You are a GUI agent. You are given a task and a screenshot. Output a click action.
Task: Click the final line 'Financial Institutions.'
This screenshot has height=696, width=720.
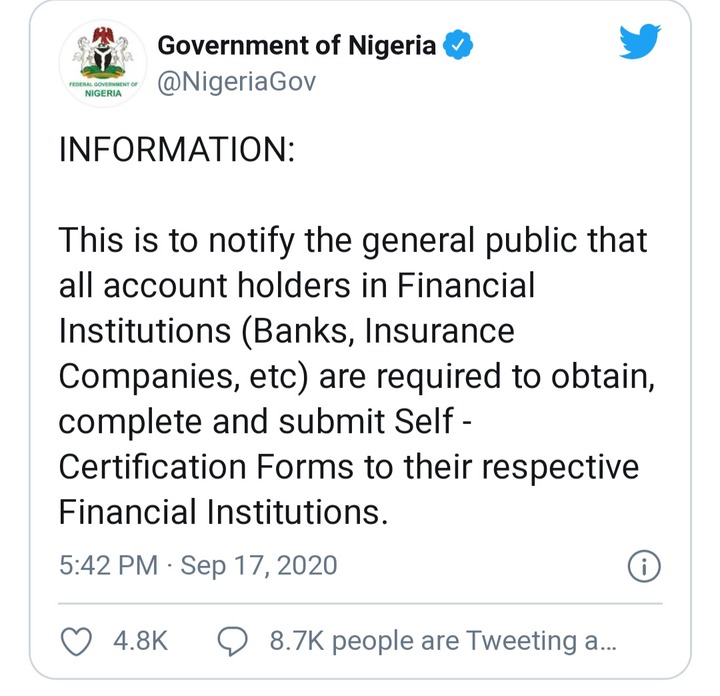pyautogui.click(x=222, y=511)
